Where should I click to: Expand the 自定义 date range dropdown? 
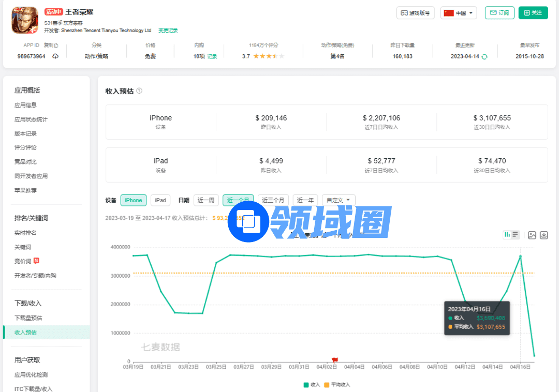click(x=339, y=200)
